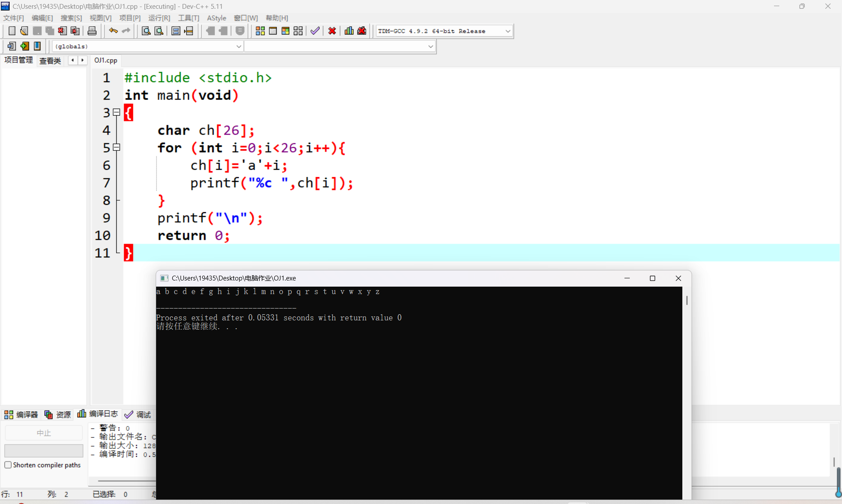Click the New file toolbar icon

[x=12, y=31]
